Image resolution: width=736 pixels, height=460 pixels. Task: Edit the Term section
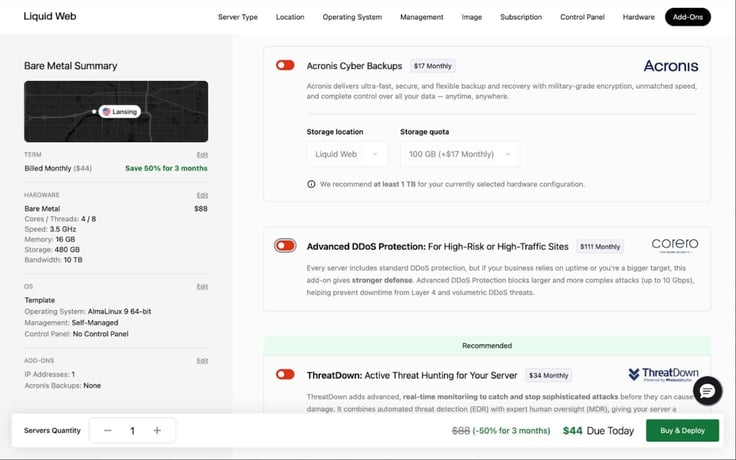tap(202, 154)
